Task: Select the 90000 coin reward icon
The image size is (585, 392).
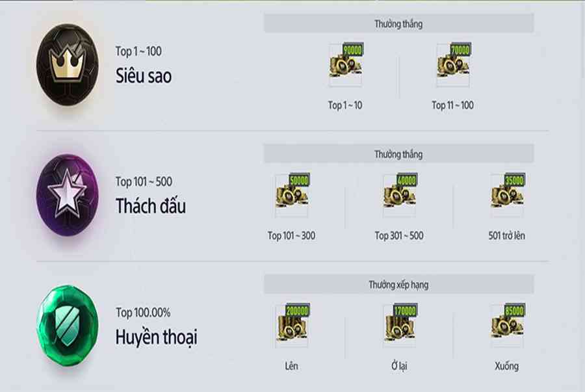Action: (x=346, y=64)
